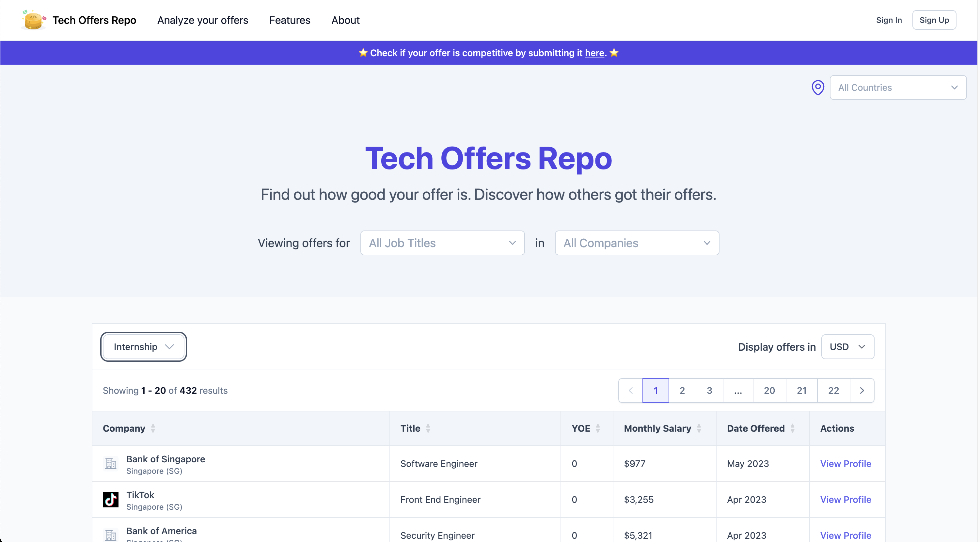This screenshot has height=542, width=980.
Task: Sort table by Monthly Salary column
Action: [699, 428]
